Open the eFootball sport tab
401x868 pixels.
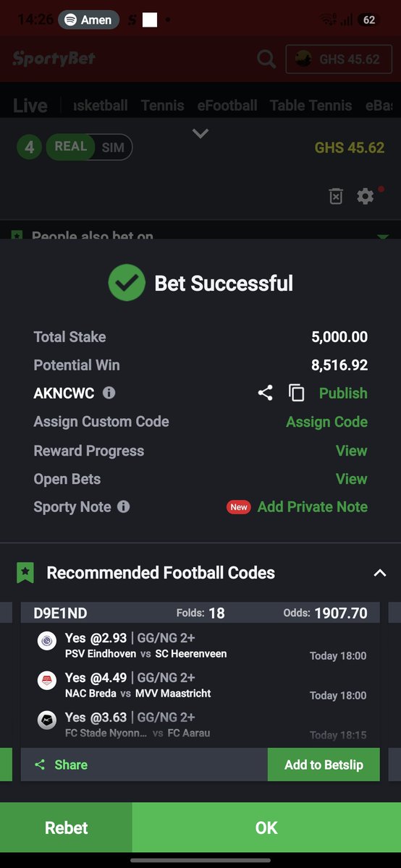tap(227, 106)
